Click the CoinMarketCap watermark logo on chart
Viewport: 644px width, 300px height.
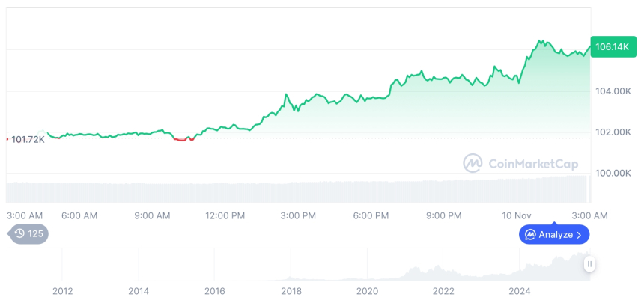[x=473, y=162]
